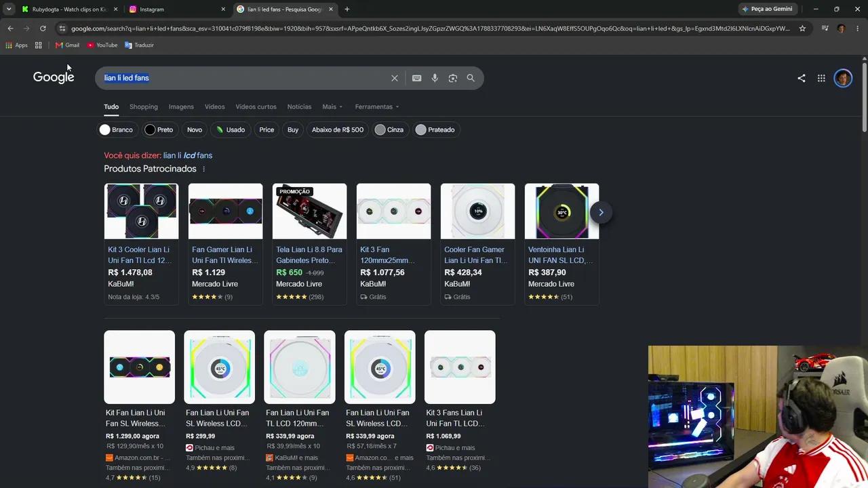This screenshot has height=488, width=868.
Task: Switch to the Imagens results tab
Action: point(181,107)
